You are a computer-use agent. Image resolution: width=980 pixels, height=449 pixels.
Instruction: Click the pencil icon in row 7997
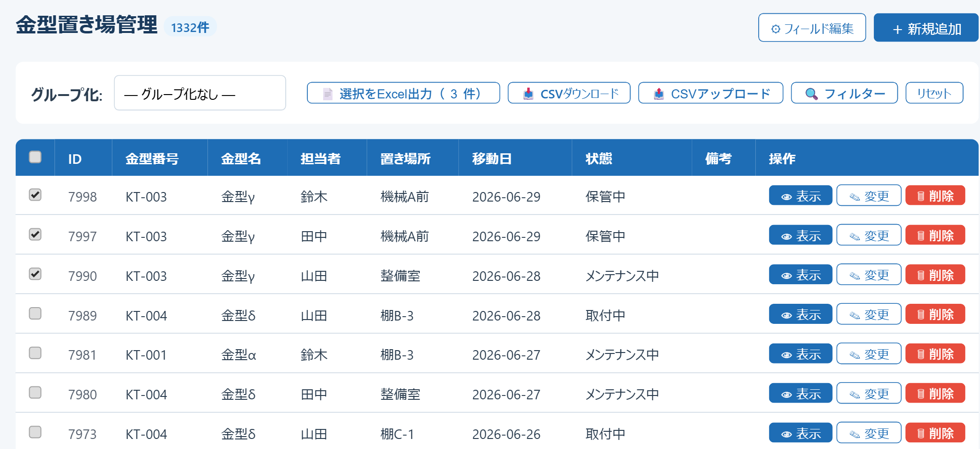tap(855, 236)
